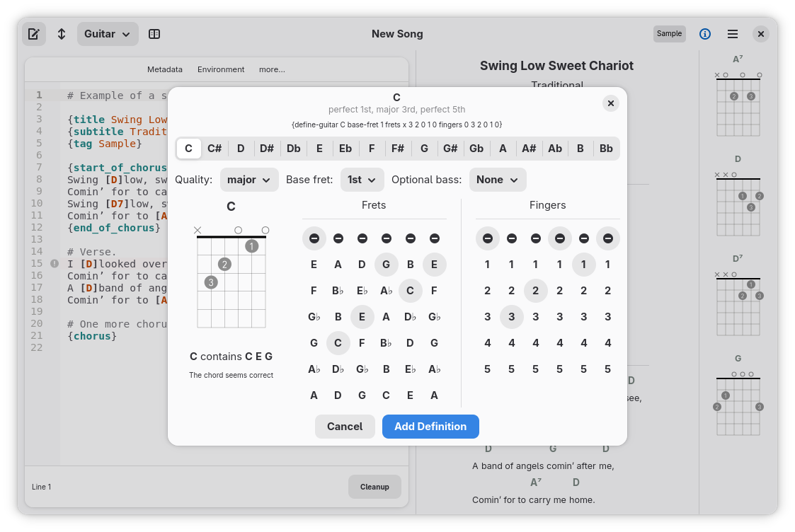Expand the Quality major dropdown
This screenshot has width=795, height=532.
tap(248, 180)
